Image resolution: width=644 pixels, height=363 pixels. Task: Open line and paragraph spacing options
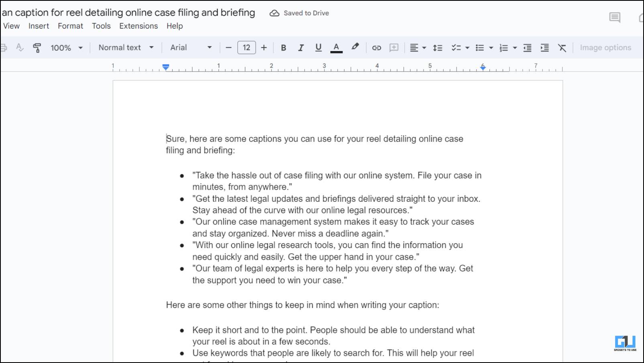[438, 48]
